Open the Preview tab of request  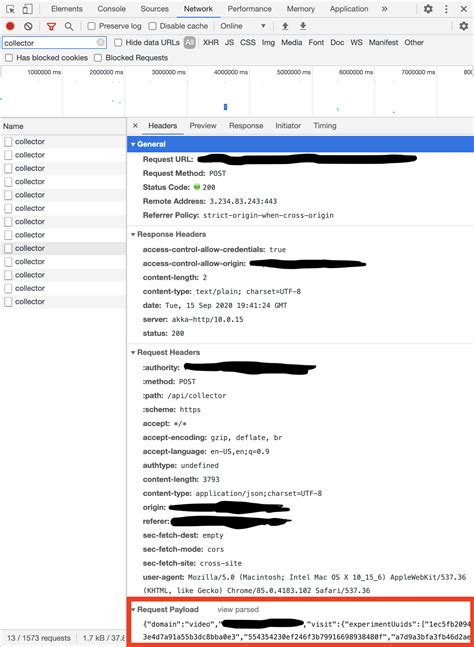(x=203, y=125)
